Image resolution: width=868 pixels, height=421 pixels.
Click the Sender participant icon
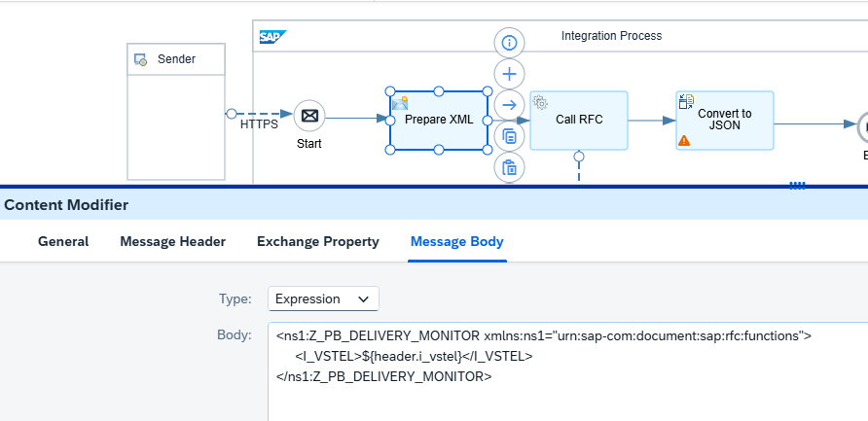[140, 59]
